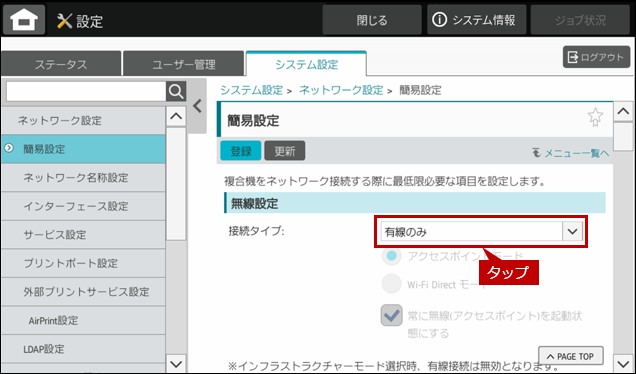Switch to the ユーザー管理 tab

(184, 64)
